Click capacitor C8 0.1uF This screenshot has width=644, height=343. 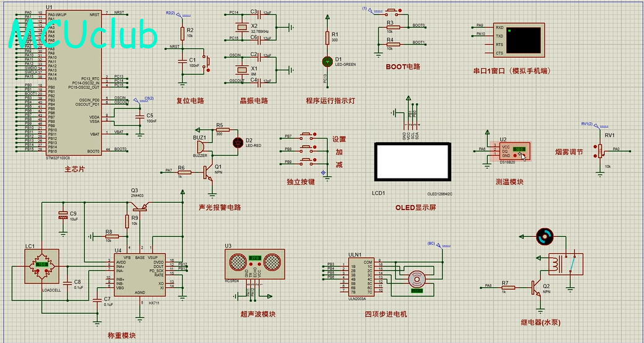tap(68, 283)
